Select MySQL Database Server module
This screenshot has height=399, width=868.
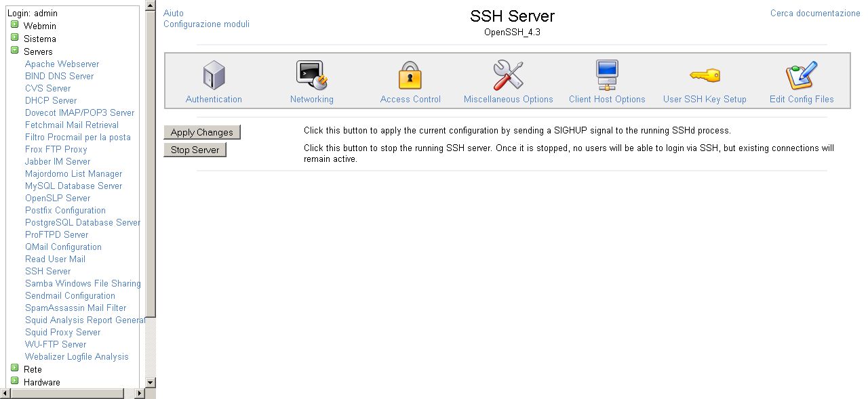73,186
